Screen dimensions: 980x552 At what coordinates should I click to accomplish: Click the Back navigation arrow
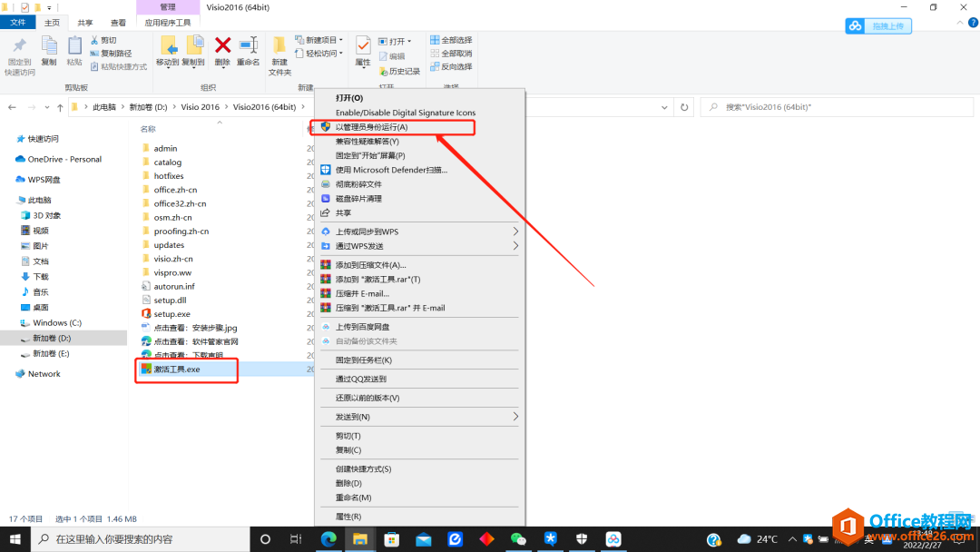pos(12,107)
